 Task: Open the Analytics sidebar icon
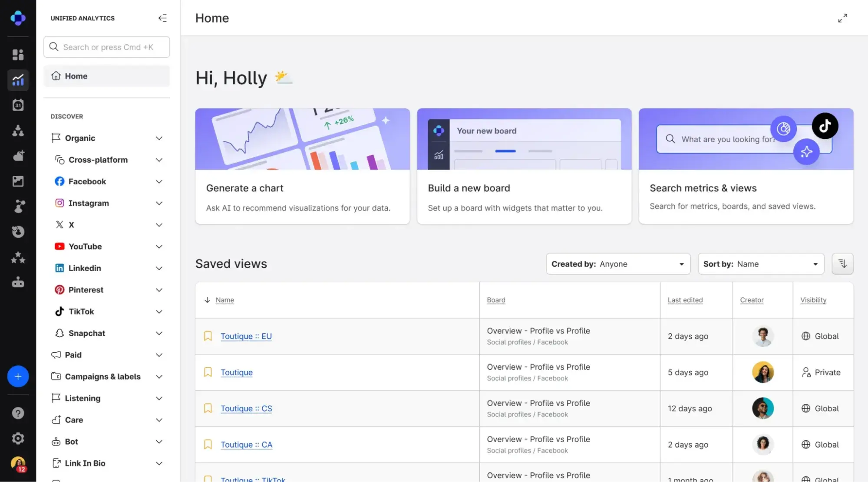[x=18, y=80]
